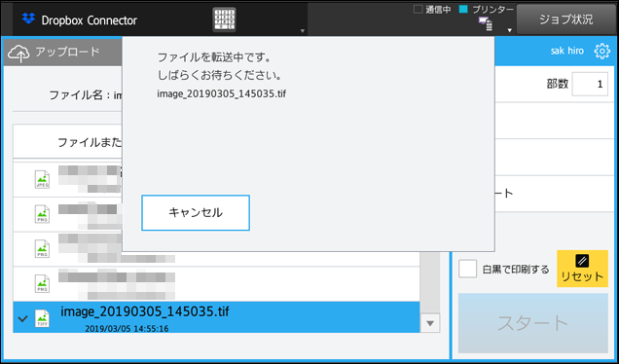
Task: Click the 通信中 communication indicator
Action: click(x=432, y=9)
